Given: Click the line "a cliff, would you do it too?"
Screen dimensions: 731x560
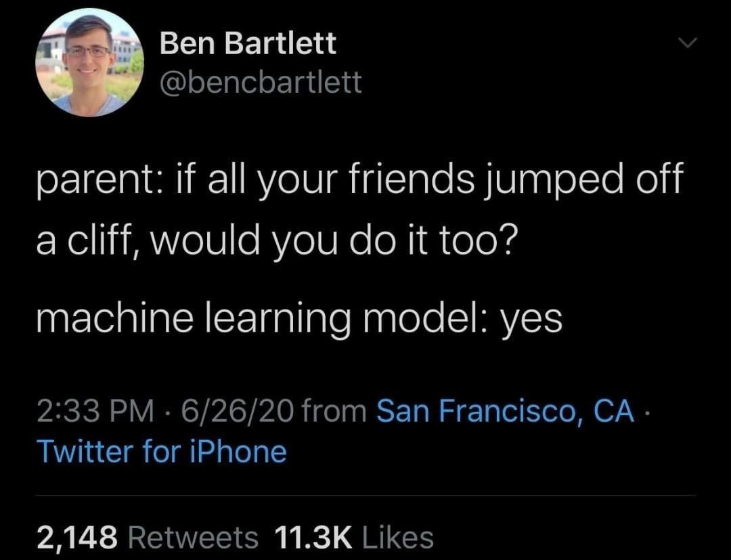Looking at the screenshot, I should pyautogui.click(x=277, y=242).
